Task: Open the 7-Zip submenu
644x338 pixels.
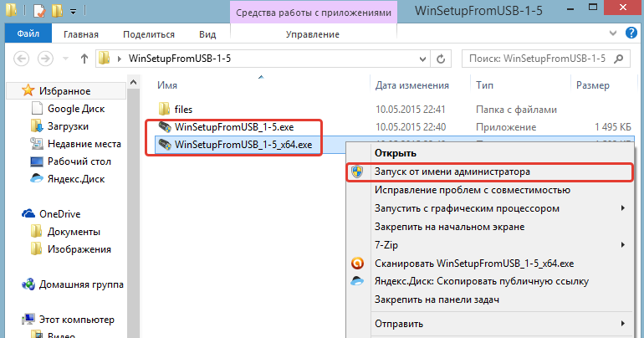Action: tap(386, 245)
